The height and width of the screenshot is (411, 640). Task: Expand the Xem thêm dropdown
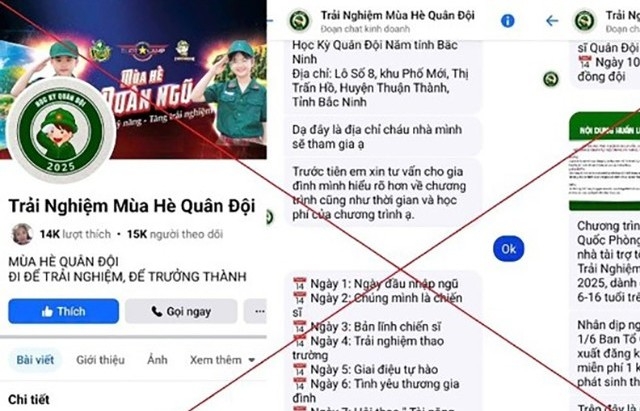(222, 360)
